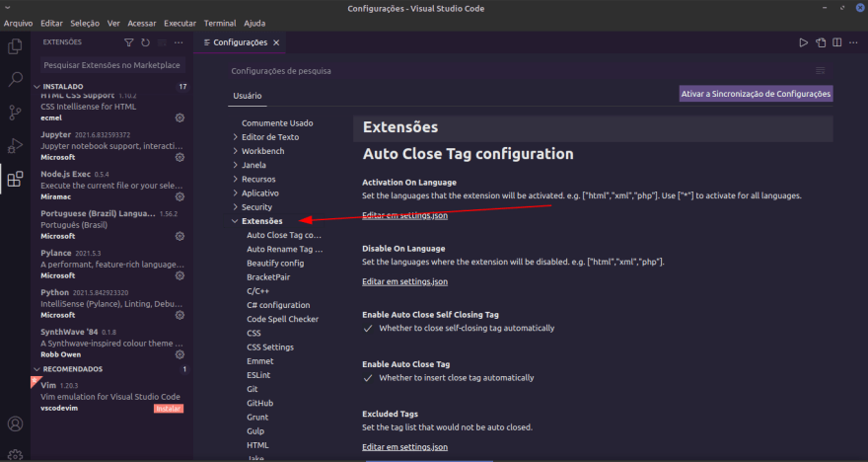Open the gear menu for the Pylance extension

[x=180, y=275]
